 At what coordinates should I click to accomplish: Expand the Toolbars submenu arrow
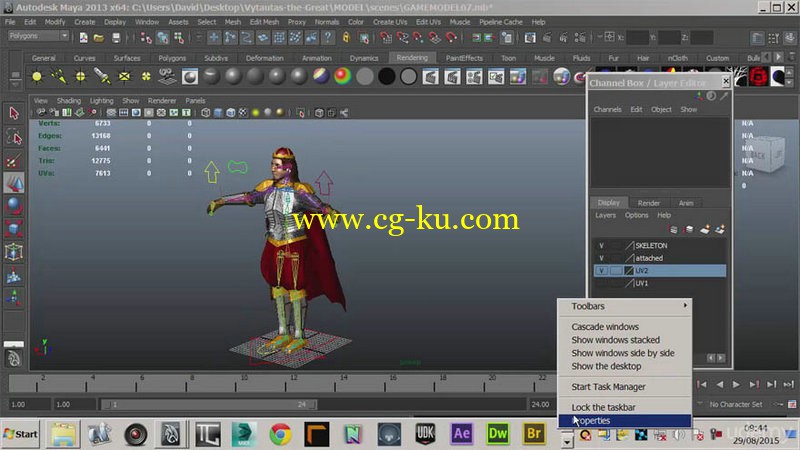tap(685, 306)
